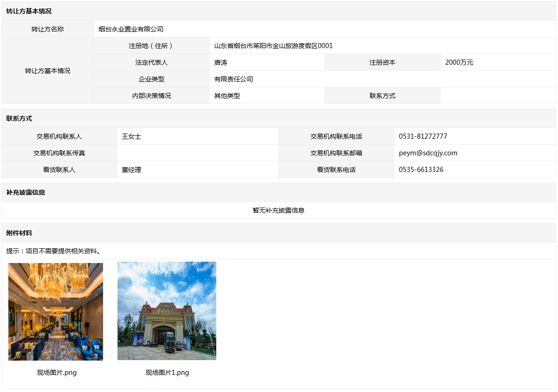Click the registered address in 莱阳市金山旅游度假区

273,46
